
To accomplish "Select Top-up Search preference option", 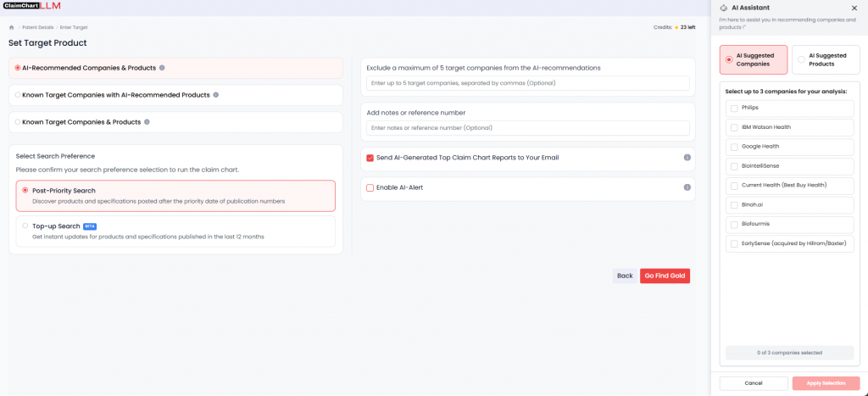I will pyautogui.click(x=25, y=226).
